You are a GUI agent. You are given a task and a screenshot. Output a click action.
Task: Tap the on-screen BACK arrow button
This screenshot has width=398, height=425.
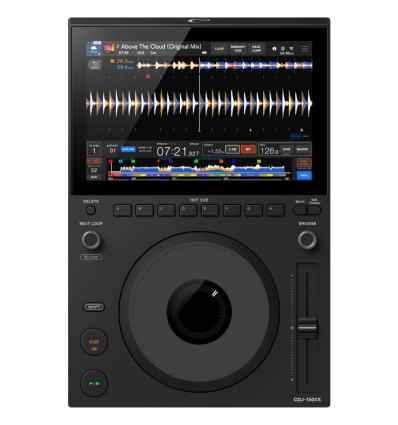pyautogui.click(x=95, y=65)
